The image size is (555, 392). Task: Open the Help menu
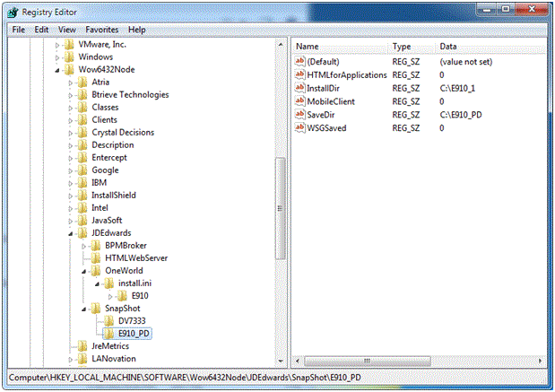click(137, 30)
